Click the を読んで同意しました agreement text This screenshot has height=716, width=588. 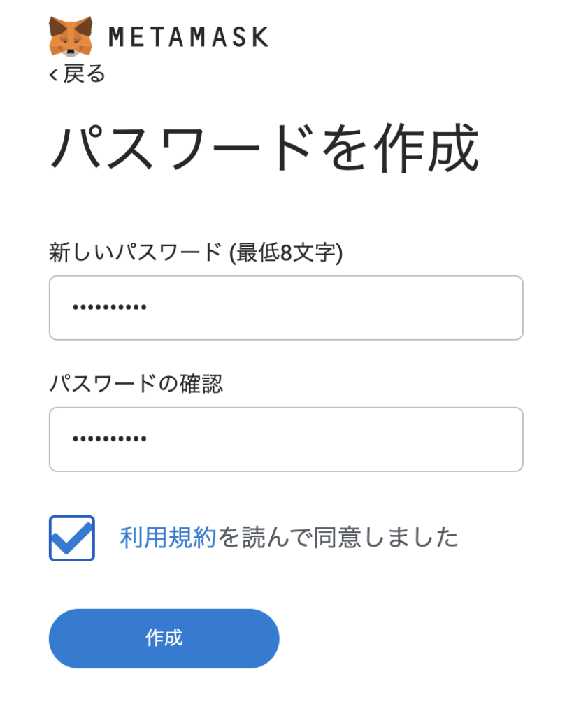(x=338, y=538)
